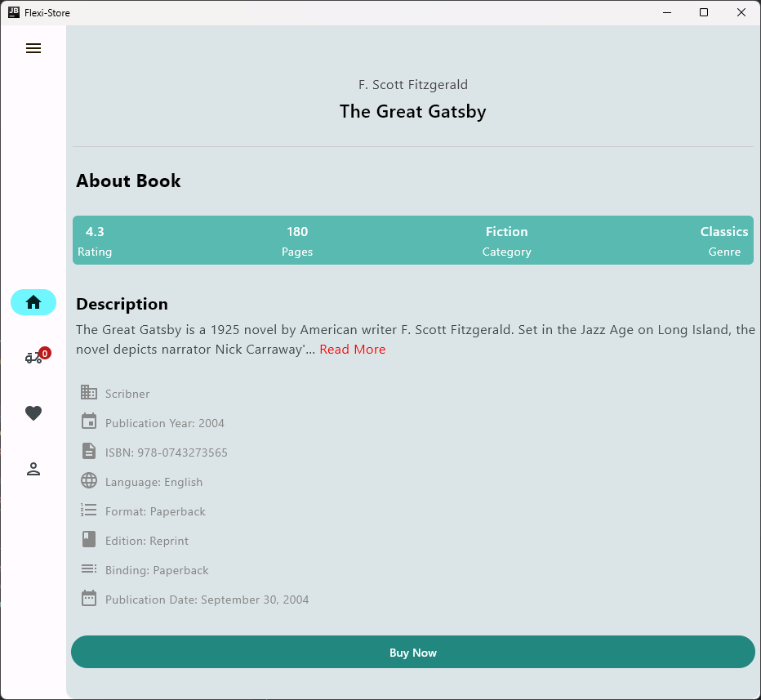Click the book description paragraph
This screenshot has width=761, height=700.
pyautogui.click(x=416, y=339)
